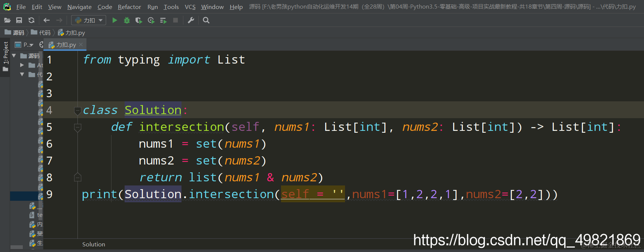Toggle the 1: Project tool window tab
Screen dimensions: 644x252
pyautogui.click(x=5, y=57)
